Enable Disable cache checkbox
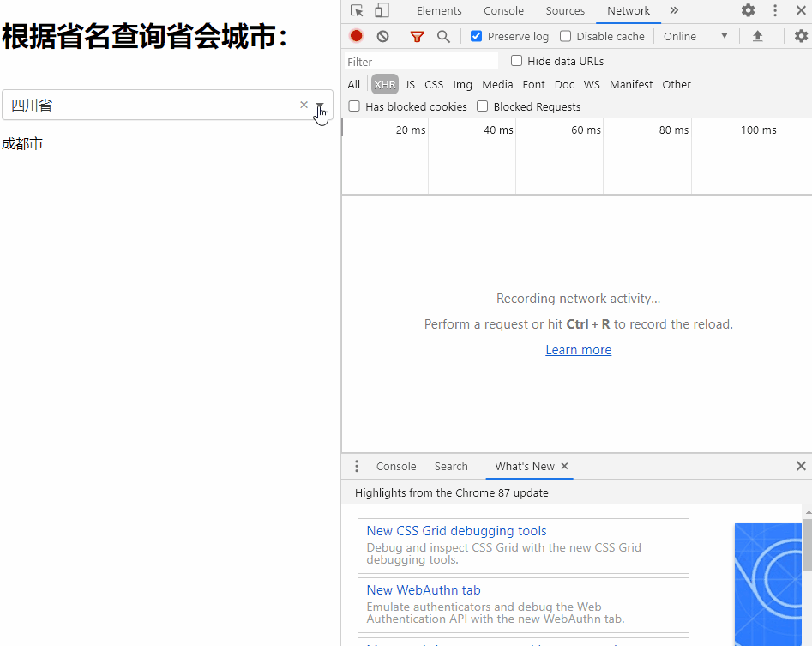The image size is (812, 646). tap(566, 36)
